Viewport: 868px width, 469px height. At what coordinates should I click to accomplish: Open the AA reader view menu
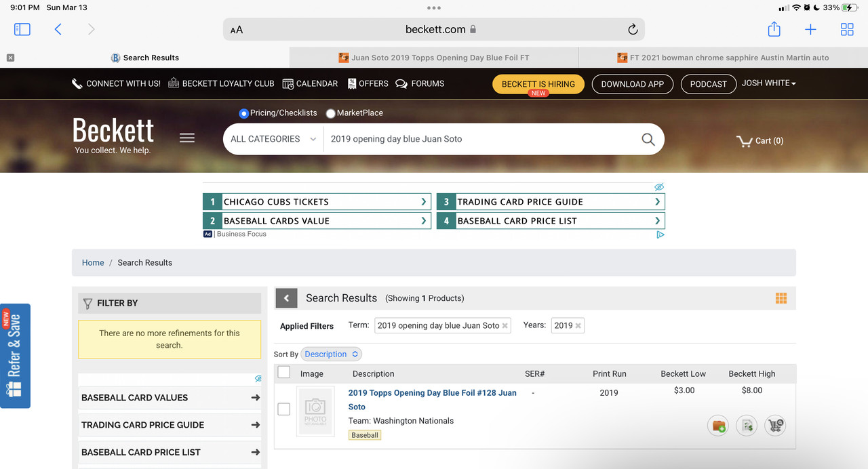click(237, 30)
